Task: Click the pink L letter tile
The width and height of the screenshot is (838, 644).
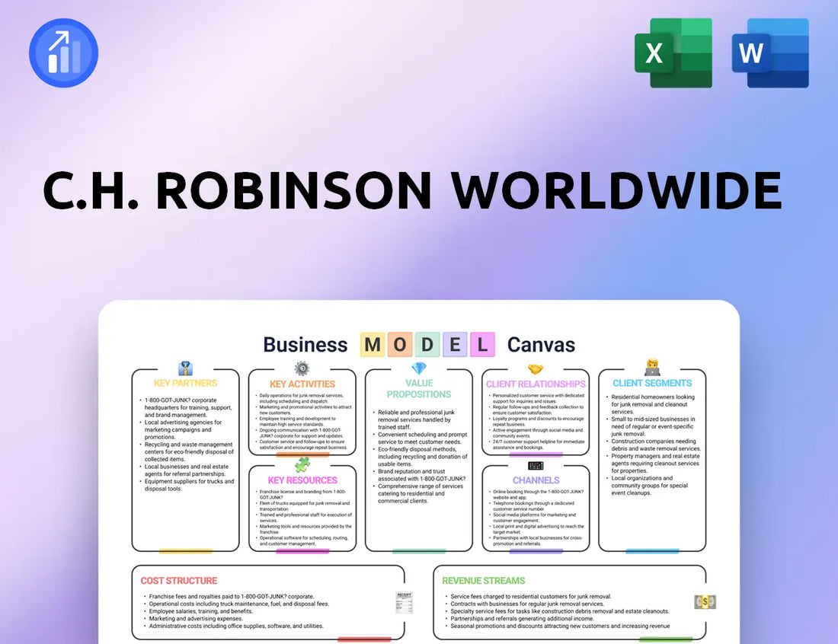Action: pos(482,344)
